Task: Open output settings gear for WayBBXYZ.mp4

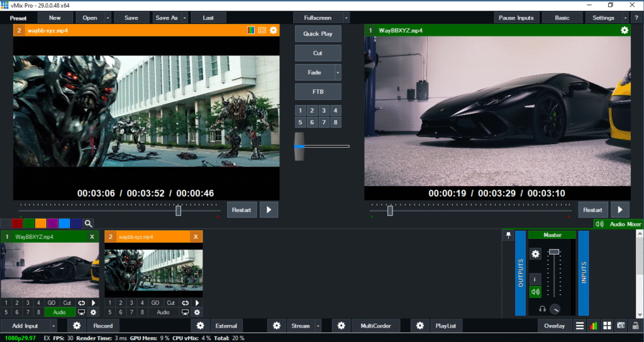Action: click(625, 30)
